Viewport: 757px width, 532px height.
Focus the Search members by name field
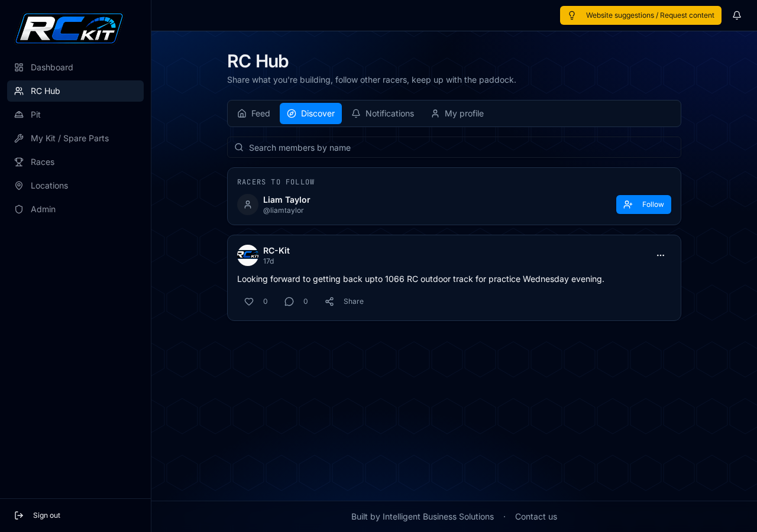coord(454,147)
